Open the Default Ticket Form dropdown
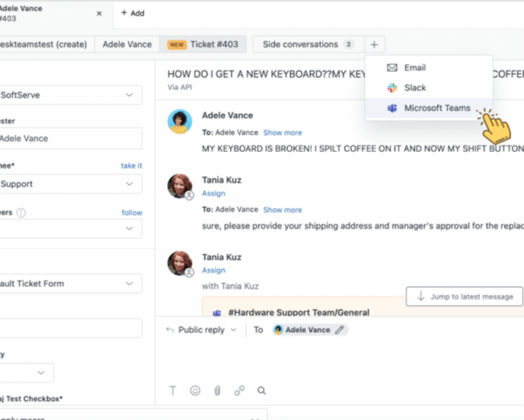This screenshot has width=524, height=420. point(71,284)
